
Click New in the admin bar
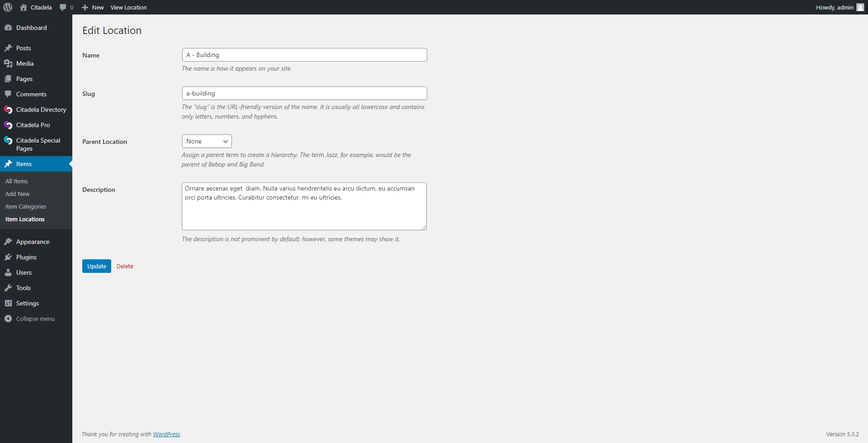[98, 7]
